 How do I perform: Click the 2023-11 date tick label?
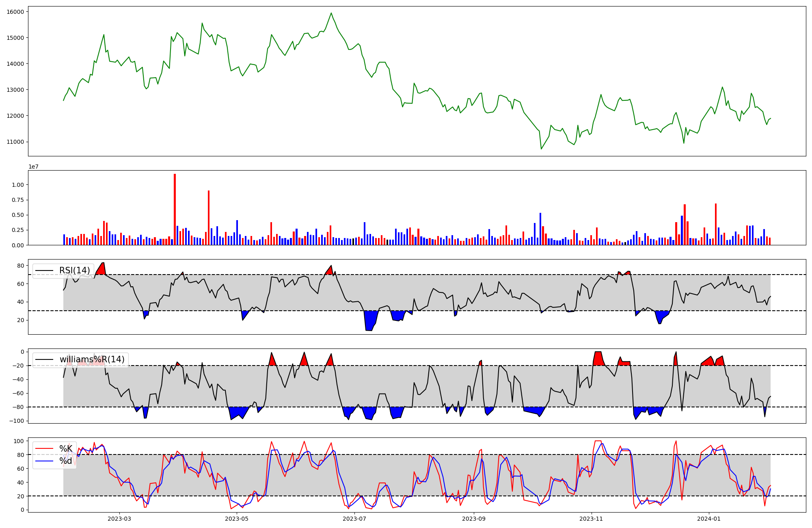point(591,519)
